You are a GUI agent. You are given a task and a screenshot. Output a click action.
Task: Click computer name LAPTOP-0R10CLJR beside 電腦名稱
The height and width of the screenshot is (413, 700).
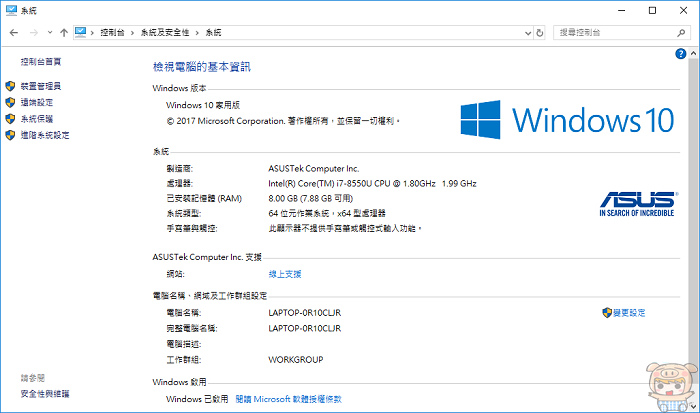304,313
